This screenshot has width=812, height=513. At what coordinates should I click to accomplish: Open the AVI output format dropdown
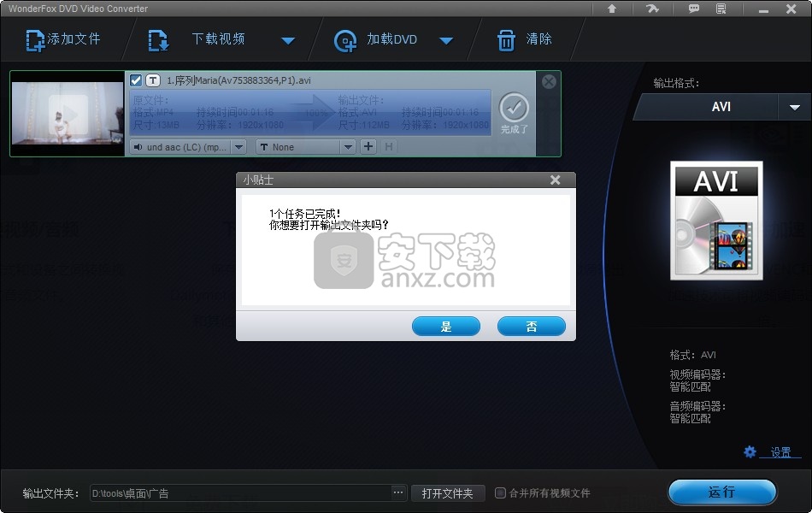pos(795,107)
